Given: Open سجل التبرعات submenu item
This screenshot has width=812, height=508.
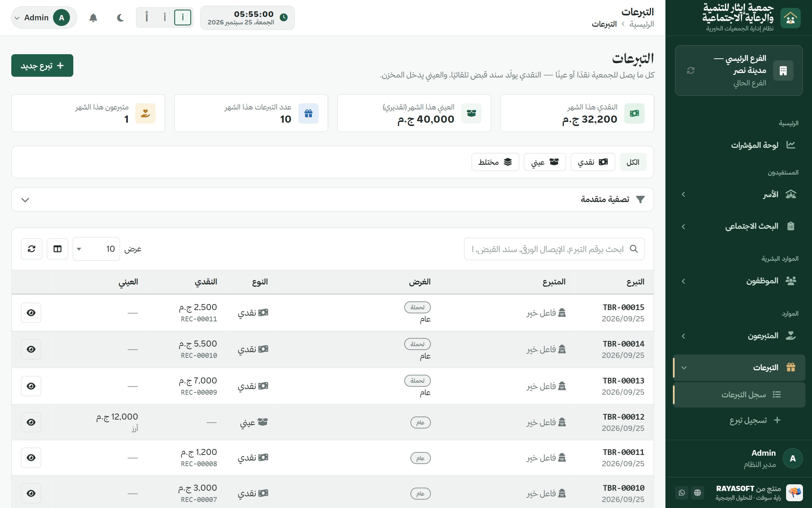Looking at the screenshot, I should [739, 394].
